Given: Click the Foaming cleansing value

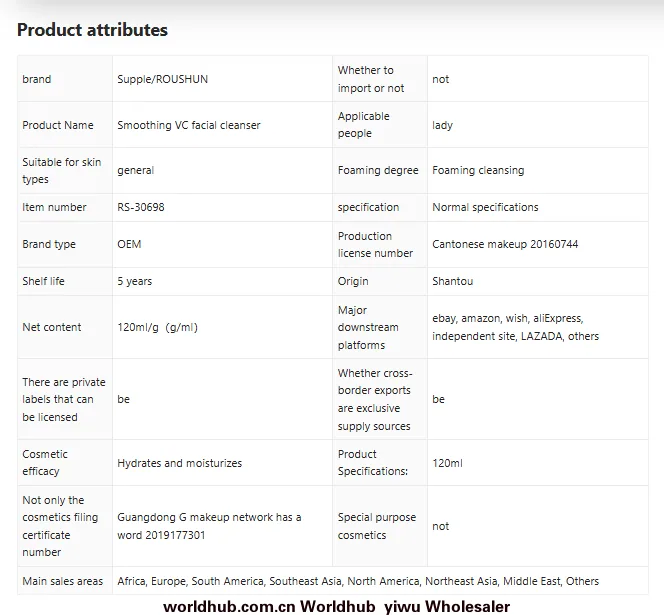Looking at the screenshot, I should [478, 170].
